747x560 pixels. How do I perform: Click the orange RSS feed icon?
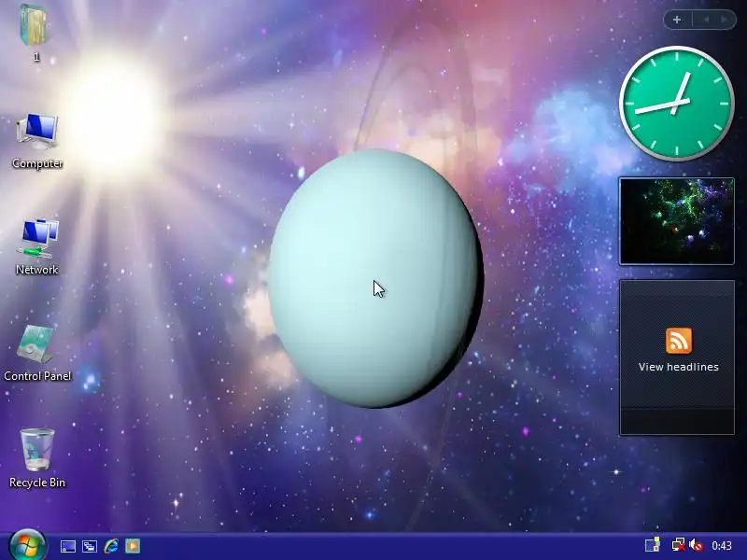pos(679,341)
